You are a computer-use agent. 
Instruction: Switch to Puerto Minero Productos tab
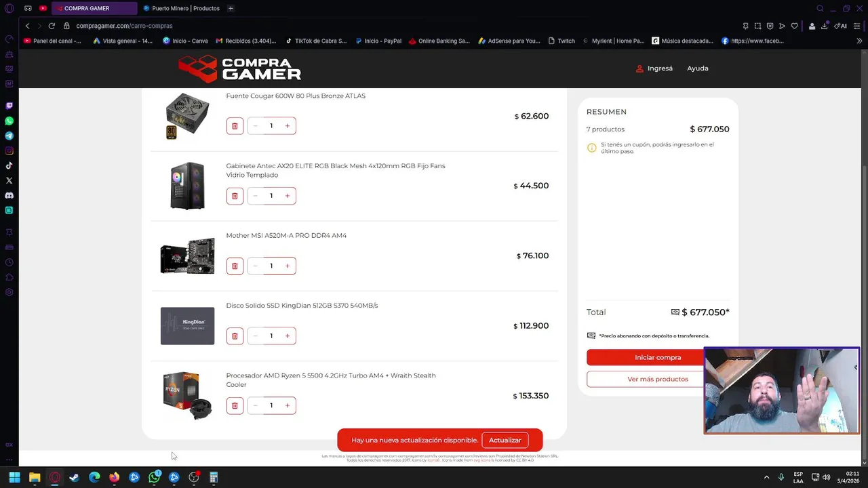(x=181, y=8)
